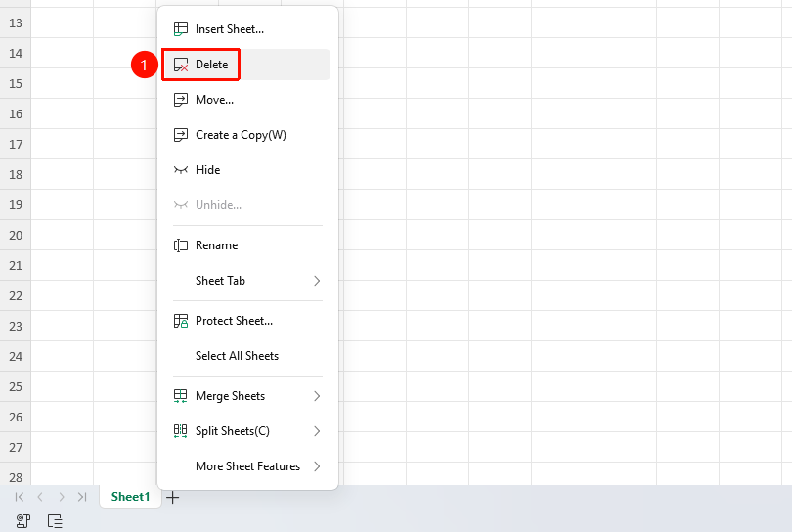Expand More Sheet Features submenu arrow

coord(317,466)
